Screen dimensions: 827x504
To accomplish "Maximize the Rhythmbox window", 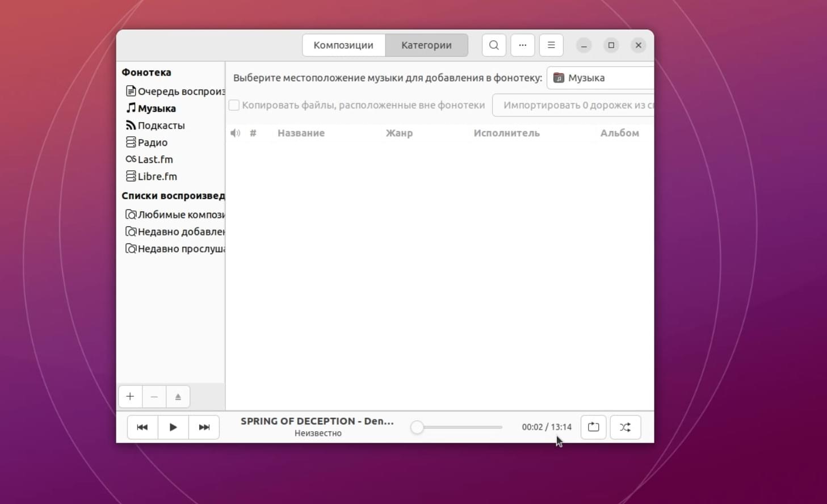I will (x=611, y=45).
